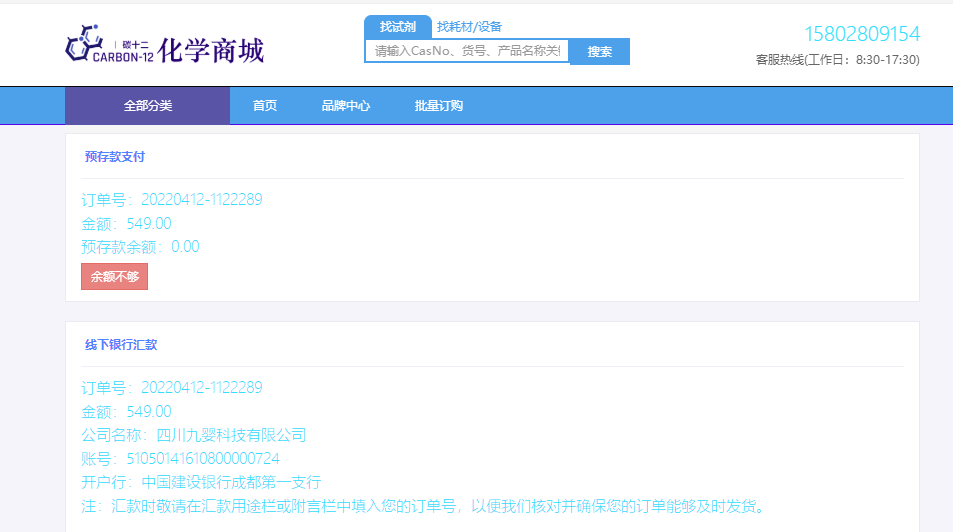This screenshot has width=953, height=532.
Task: Select 批量订购 in the navigation bar
Action: click(x=439, y=106)
